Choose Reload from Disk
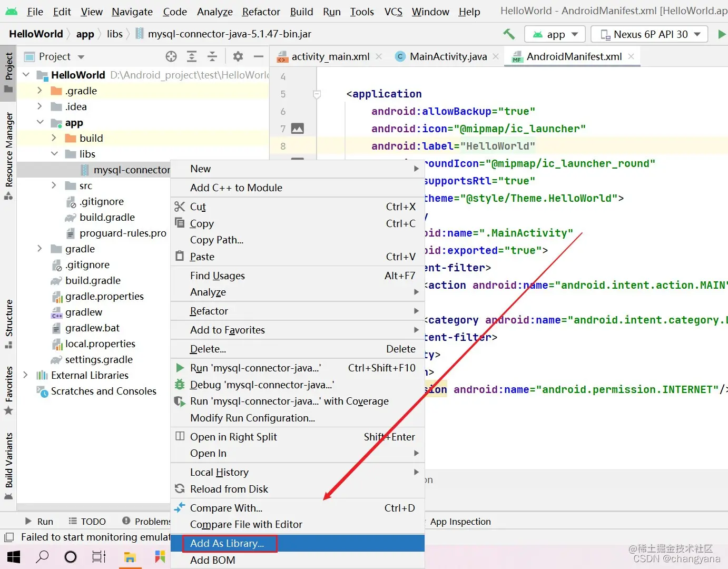The width and height of the screenshot is (728, 569). point(298,489)
